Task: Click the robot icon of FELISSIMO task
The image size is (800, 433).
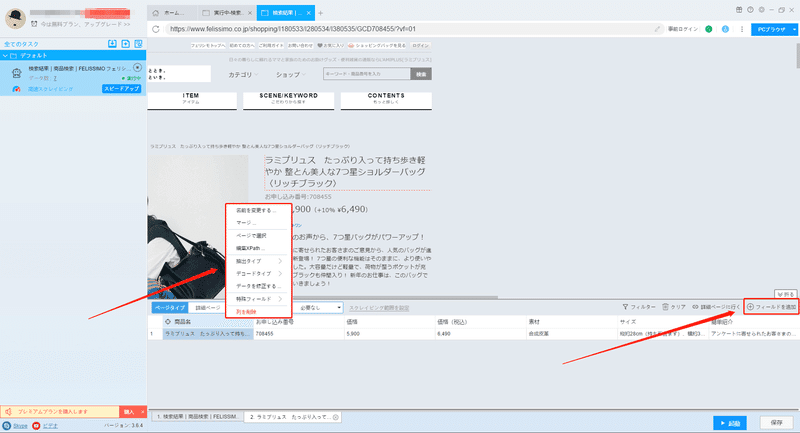Action: 17,73
